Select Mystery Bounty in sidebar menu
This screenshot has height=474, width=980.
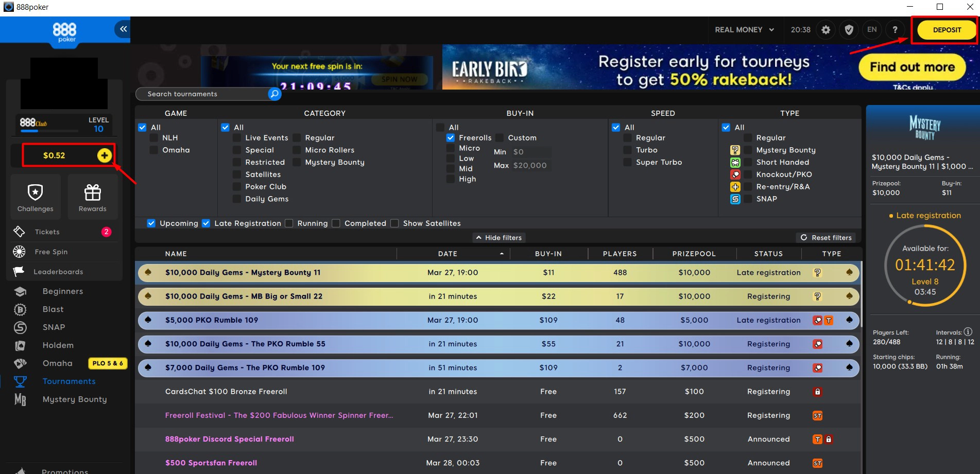74,399
